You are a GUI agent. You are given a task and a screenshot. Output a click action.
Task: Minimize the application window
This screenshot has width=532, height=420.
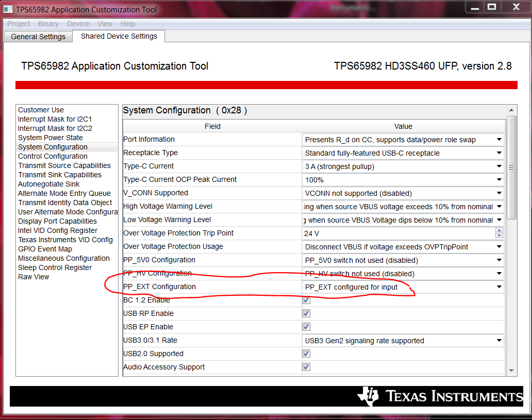[475, 7]
